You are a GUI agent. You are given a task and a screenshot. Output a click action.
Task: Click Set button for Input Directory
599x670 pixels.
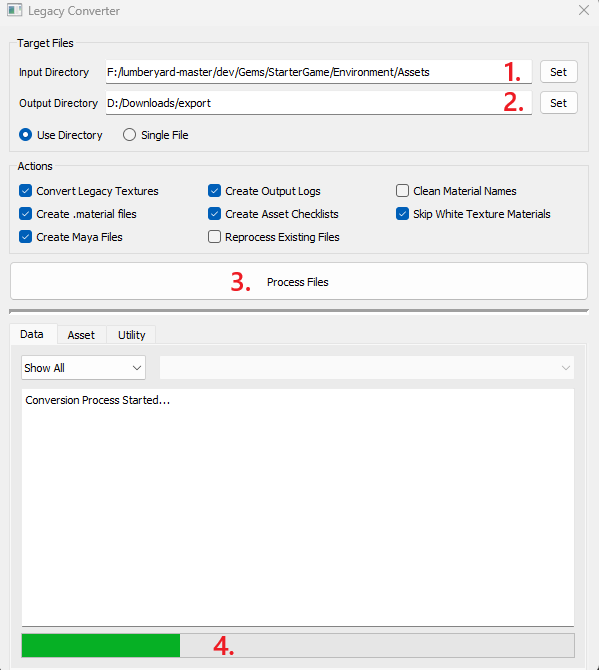pos(558,72)
